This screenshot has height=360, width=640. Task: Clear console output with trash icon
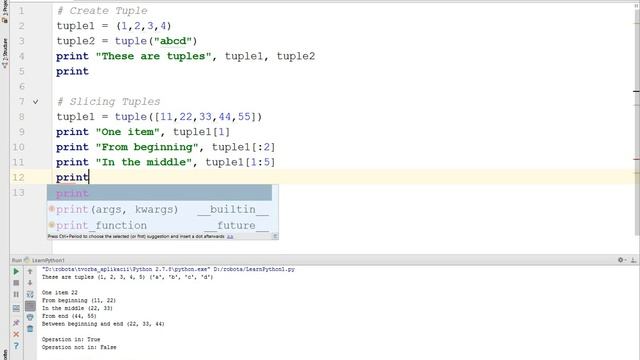[x=30, y=329]
